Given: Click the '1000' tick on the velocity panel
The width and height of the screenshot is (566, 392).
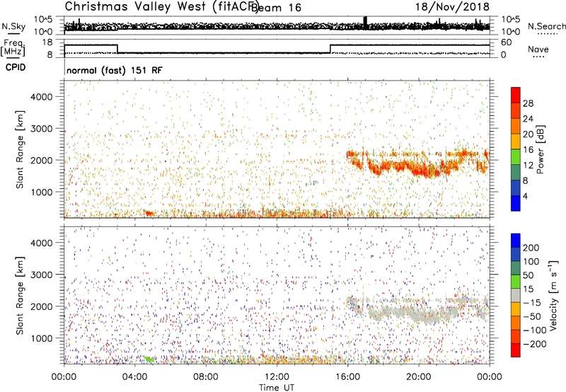Looking at the screenshot, I should click(41, 338).
